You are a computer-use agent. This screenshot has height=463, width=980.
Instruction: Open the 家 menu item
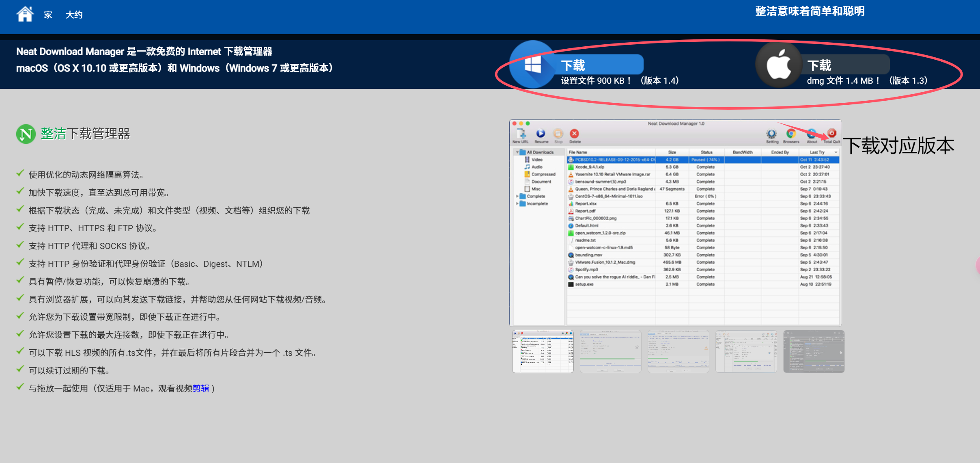[x=48, y=15]
